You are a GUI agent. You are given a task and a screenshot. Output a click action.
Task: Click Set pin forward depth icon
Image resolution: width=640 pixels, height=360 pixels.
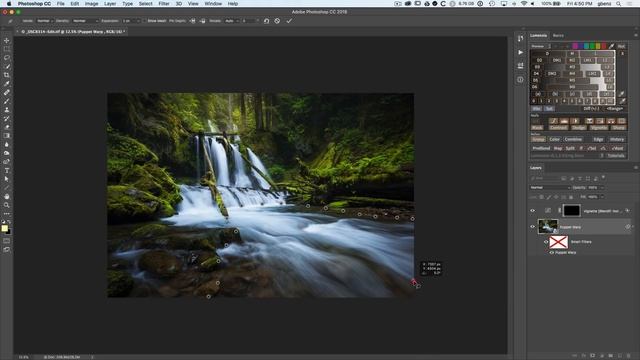click(x=193, y=20)
